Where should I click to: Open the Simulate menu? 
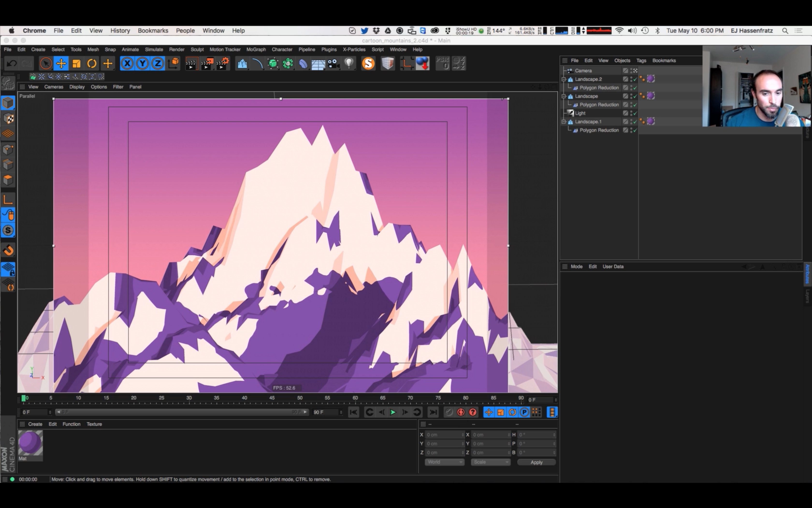[x=154, y=49]
